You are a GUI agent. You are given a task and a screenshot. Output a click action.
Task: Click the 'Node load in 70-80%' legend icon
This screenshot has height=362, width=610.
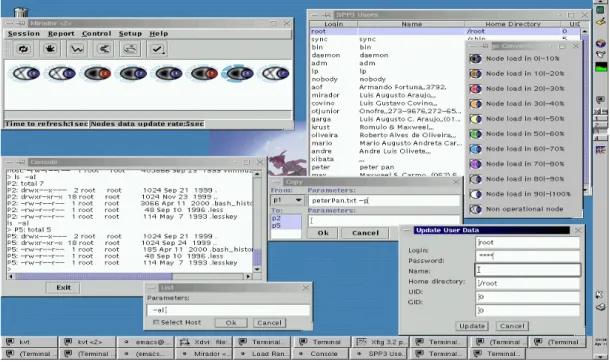coord(475,164)
